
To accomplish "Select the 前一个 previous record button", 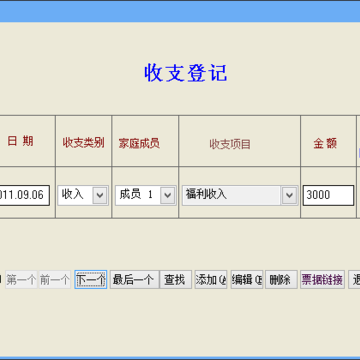I will [x=55, y=280].
